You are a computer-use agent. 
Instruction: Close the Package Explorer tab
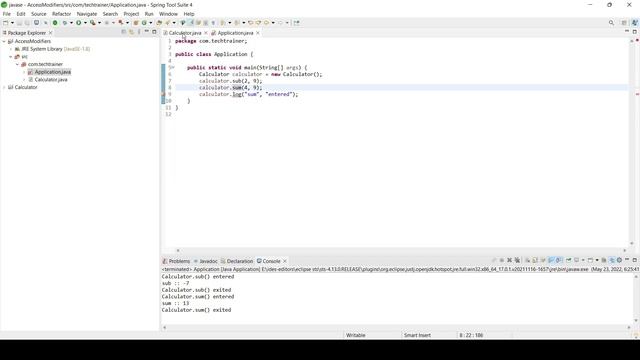pyautogui.click(x=51, y=33)
